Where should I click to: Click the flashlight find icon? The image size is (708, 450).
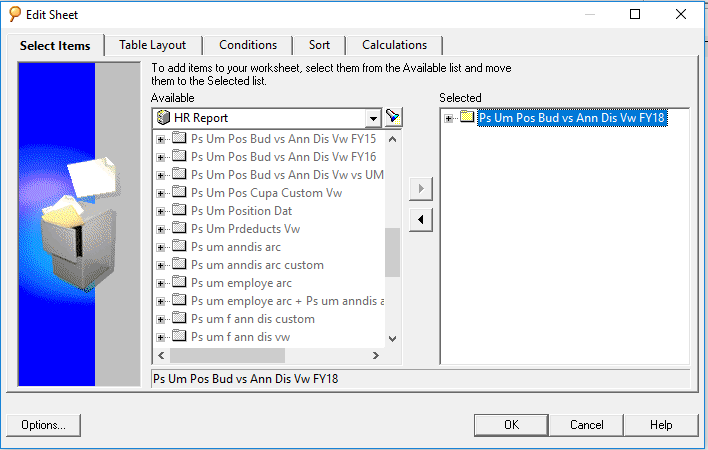pos(393,118)
